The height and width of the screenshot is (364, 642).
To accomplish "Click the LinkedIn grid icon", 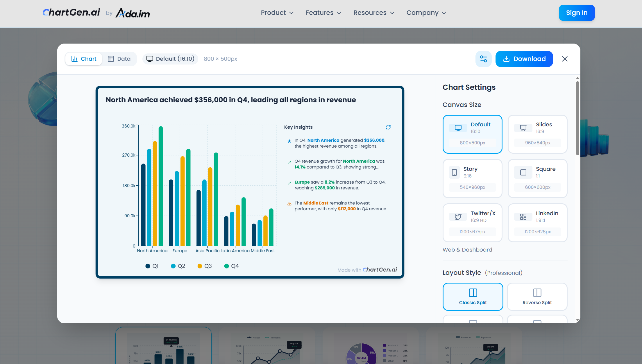I will coord(523,216).
